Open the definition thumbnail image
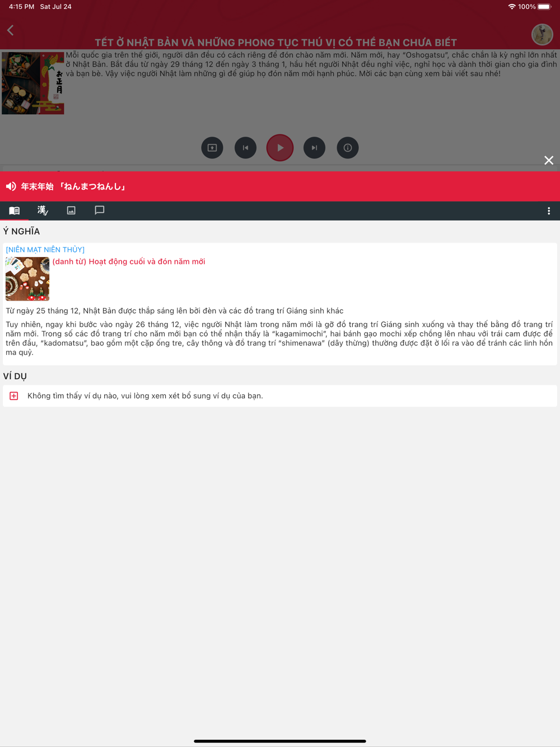Screen dimensions: 560x747 pos(27,279)
